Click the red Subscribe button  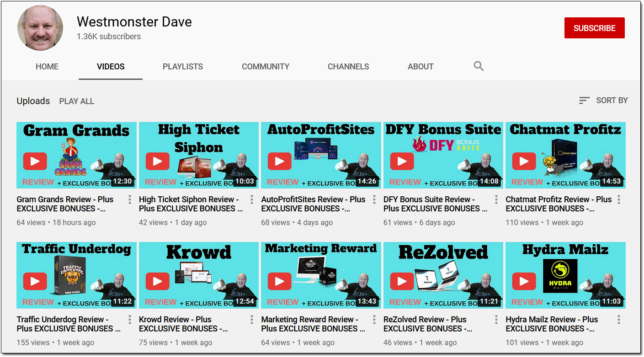coord(594,28)
